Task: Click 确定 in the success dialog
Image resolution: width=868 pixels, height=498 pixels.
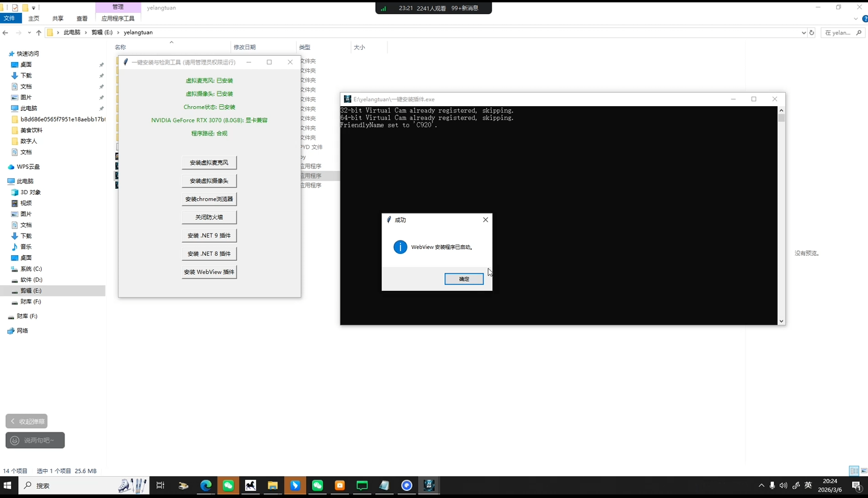Action: tap(464, 279)
